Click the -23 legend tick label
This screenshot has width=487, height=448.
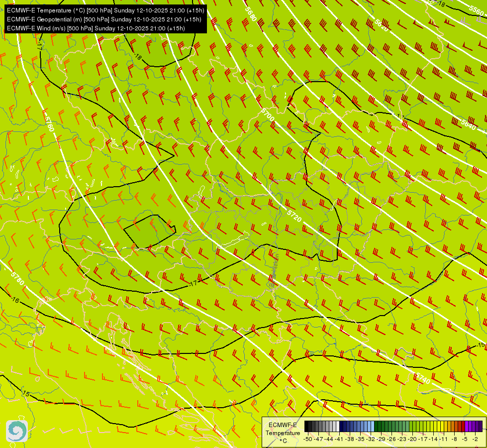coord(402,439)
